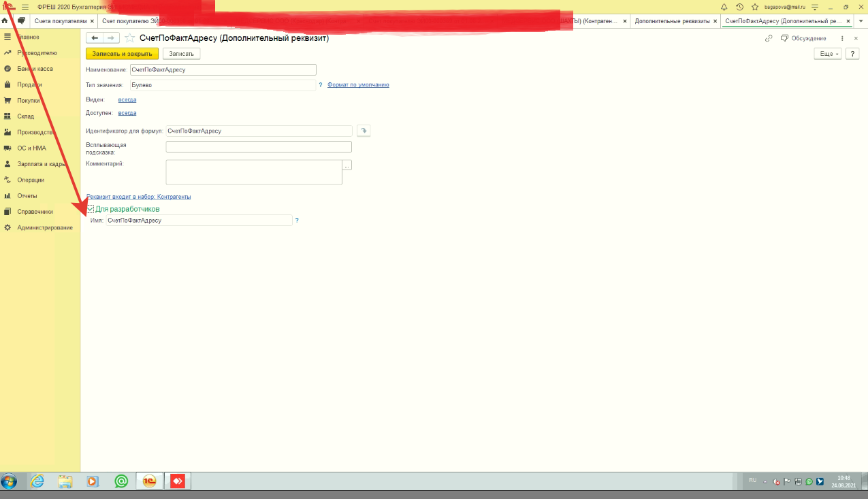This screenshot has width=868, height=499.
Task: Open history clock icon
Action: click(x=739, y=6)
